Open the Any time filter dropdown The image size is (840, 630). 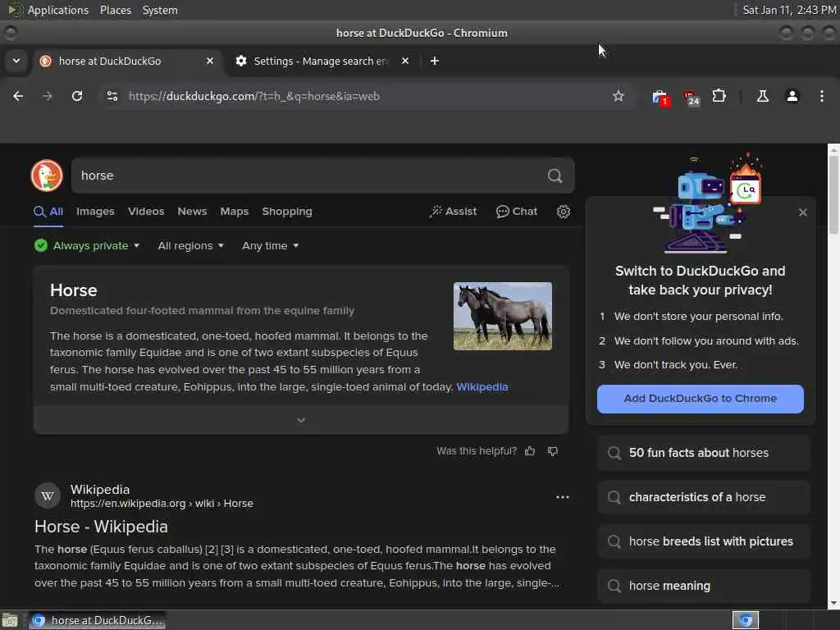point(270,246)
